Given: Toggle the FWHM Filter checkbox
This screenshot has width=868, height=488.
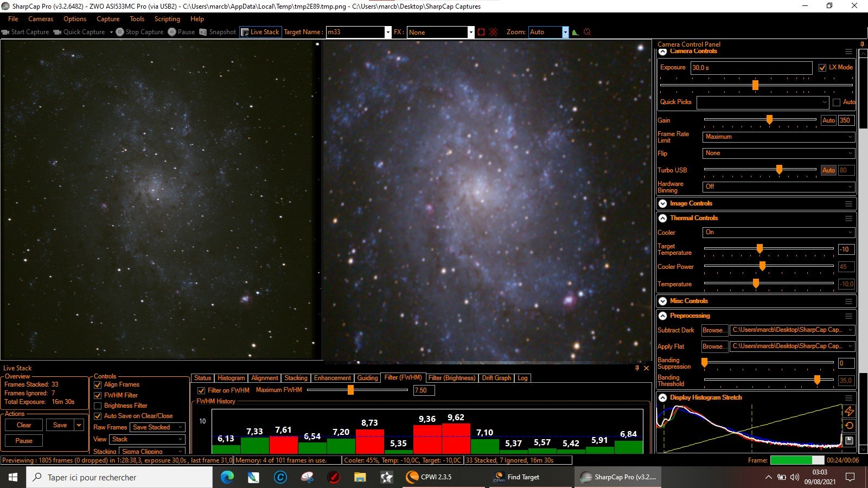Looking at the screenshot, I should pyautogui.click(x=98, y=395).
